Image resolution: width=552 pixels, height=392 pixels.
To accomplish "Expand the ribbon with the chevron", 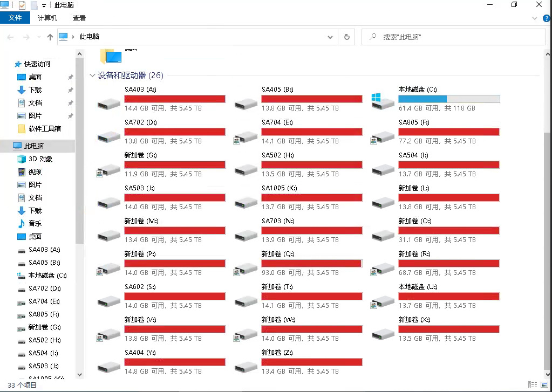I will pos(535,18).
